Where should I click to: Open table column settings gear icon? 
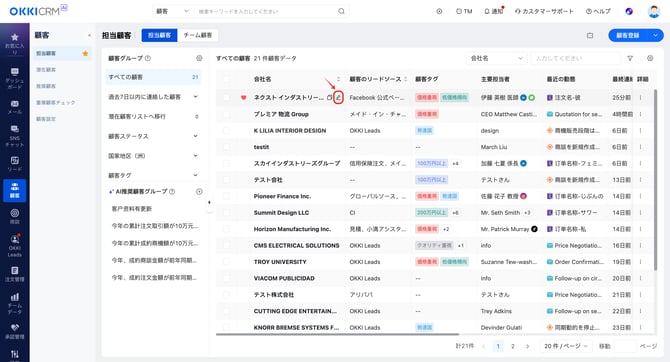click(650, 58)
